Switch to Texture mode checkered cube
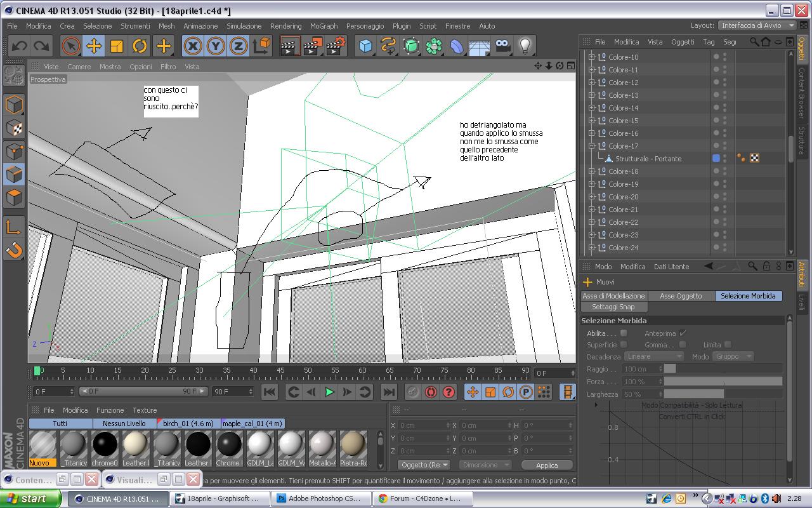This screenshot has width=812, height=508. click(14, 128)
